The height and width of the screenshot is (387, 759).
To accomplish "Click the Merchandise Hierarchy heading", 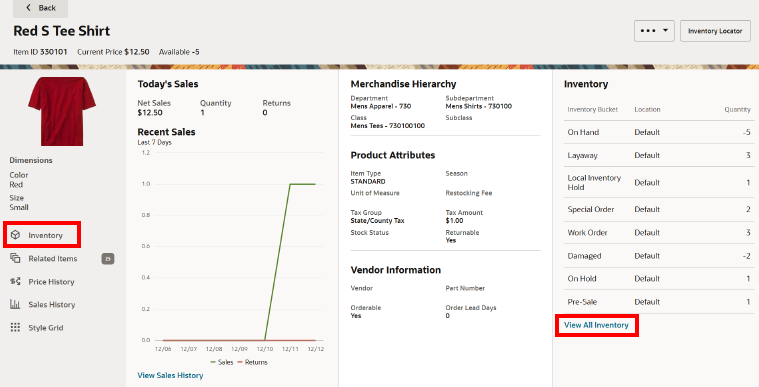I will coord(403,84).
